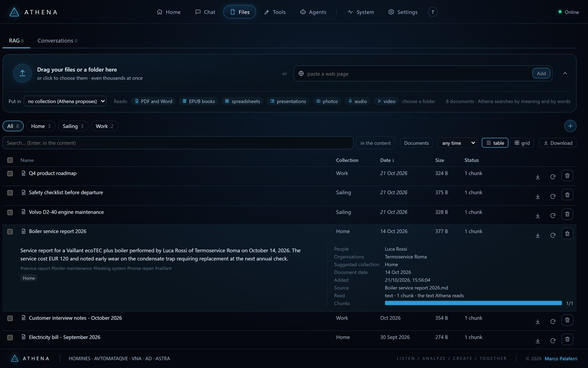Tick the select-all checkbox in table header
The image size is (588, 368).
[x=10, y=160]
